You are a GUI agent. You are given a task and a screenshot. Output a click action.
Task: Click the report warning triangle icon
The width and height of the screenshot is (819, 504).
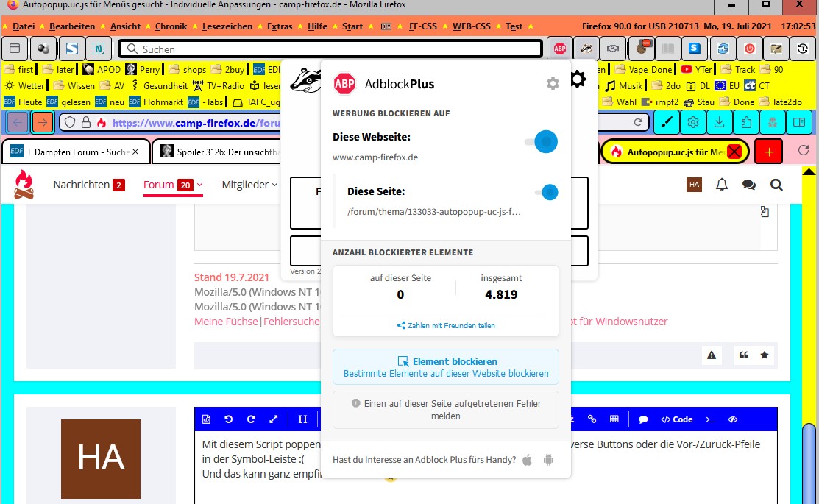click(x=712, y=355)
